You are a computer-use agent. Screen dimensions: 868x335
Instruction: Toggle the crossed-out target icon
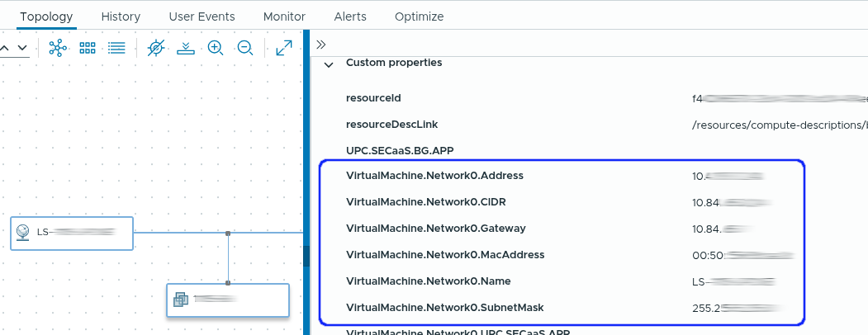[155, 48]
